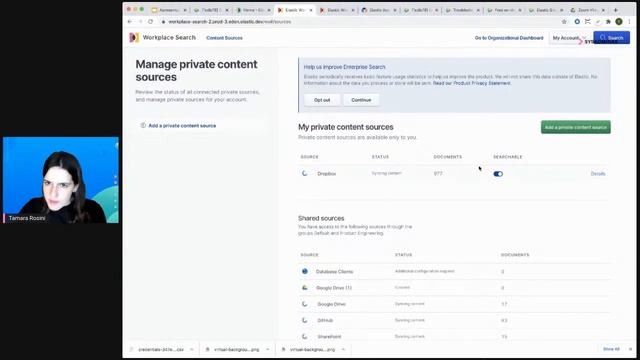Click the blue Search button
The image size is (640, 360).
(x=611, y=38)
